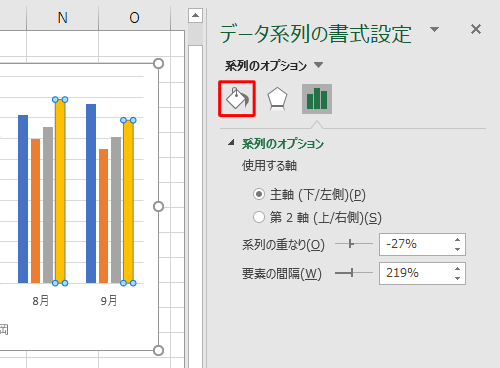
Task: Select 主軸 (下/左側) radio button
Action: click(x=259, y=194)
